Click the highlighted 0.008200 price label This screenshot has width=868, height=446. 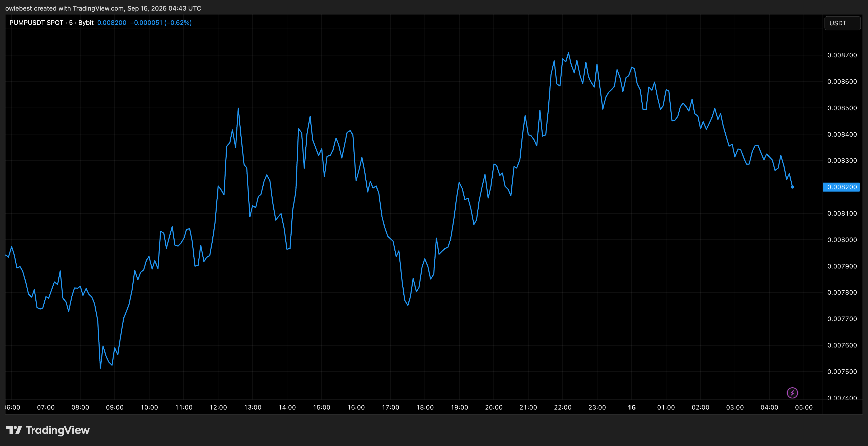click(x=841, y=187)
